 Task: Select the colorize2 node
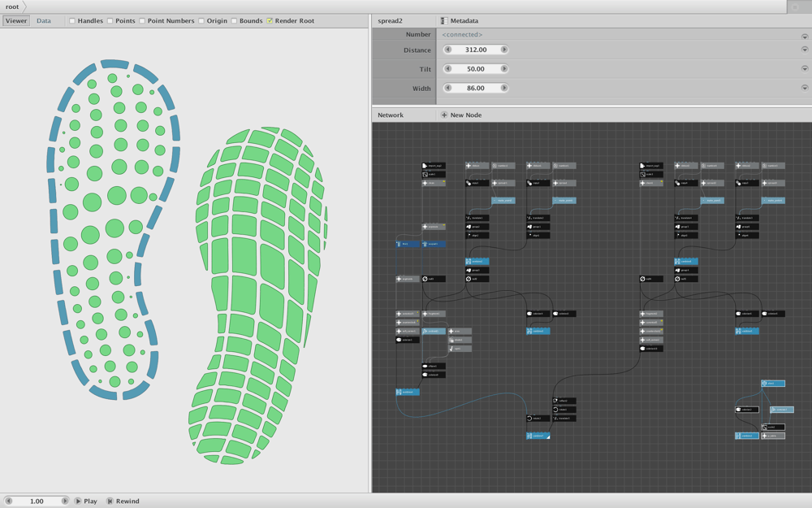coord(747,410)
